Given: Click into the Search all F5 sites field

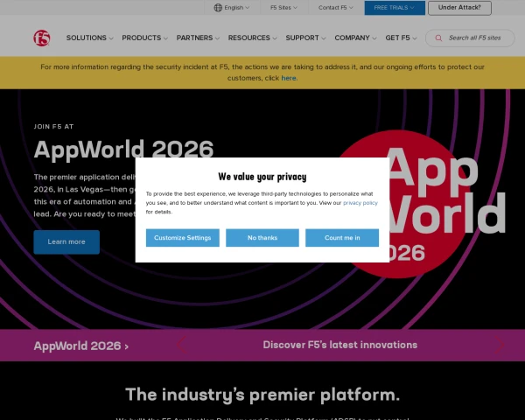Looking at the screenshot, I should [475, 38].
